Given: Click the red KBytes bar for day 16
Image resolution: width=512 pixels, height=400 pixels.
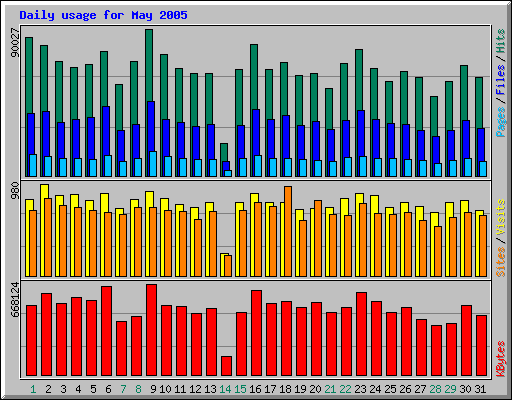Looking at the screenshot, I should pyautogui.click(x=256, y=333).
